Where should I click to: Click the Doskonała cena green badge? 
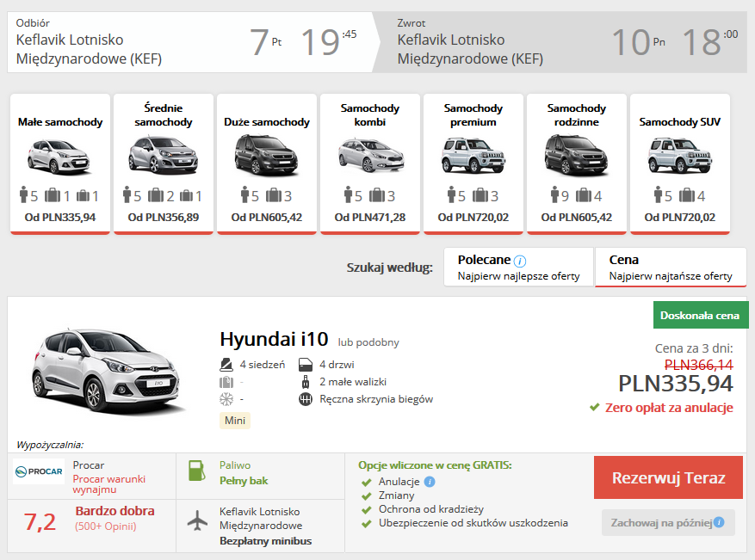pyautogui.click(x=700, y=316)
